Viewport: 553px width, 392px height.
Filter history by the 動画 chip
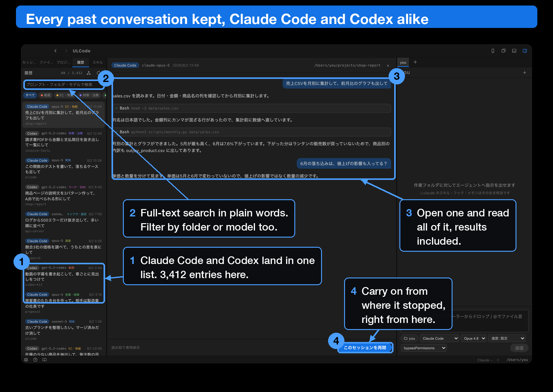pos(45,95)
